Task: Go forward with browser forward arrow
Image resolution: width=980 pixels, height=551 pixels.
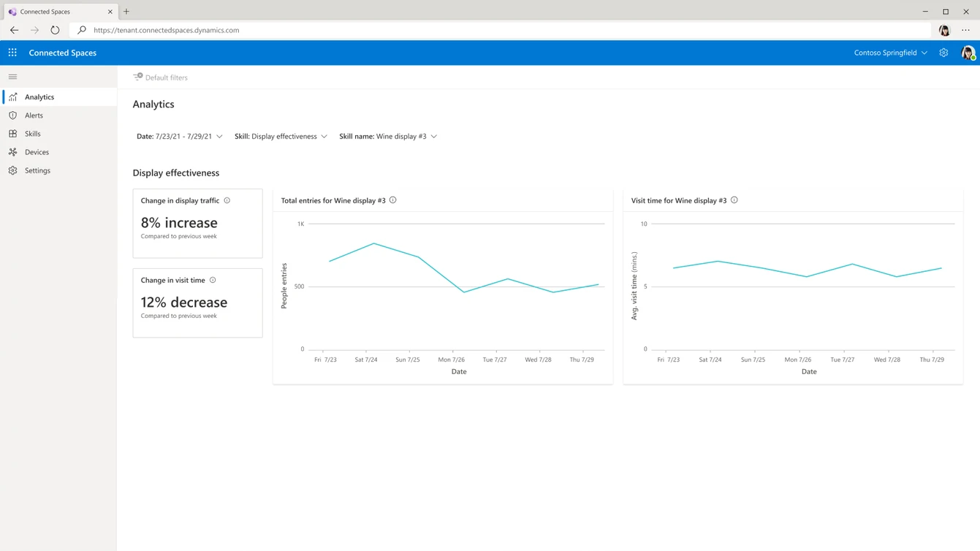Action: [x=34, y=30]
